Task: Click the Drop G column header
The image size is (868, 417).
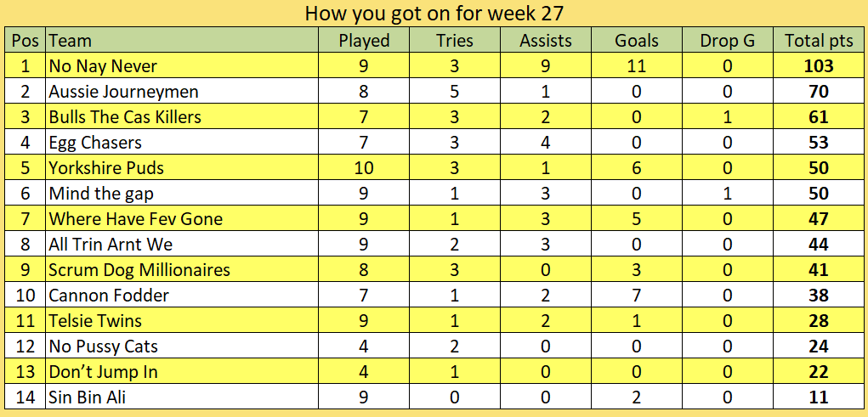Action: point(728,41)
